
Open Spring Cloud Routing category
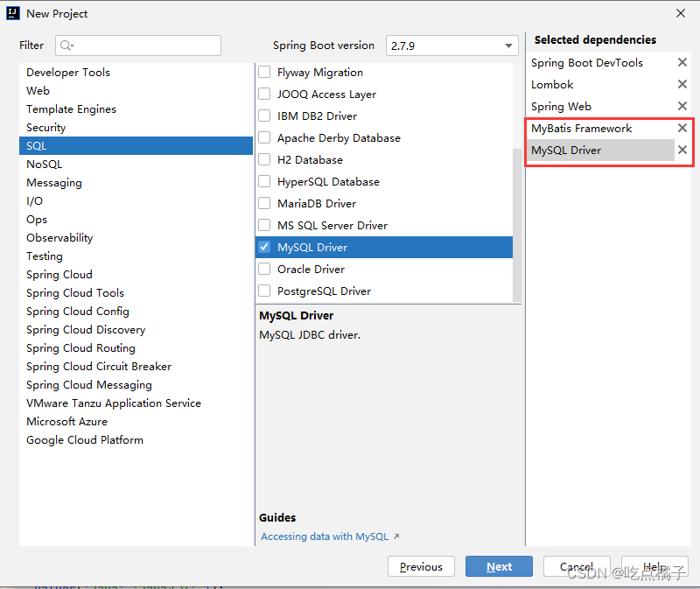coord(136,347)
